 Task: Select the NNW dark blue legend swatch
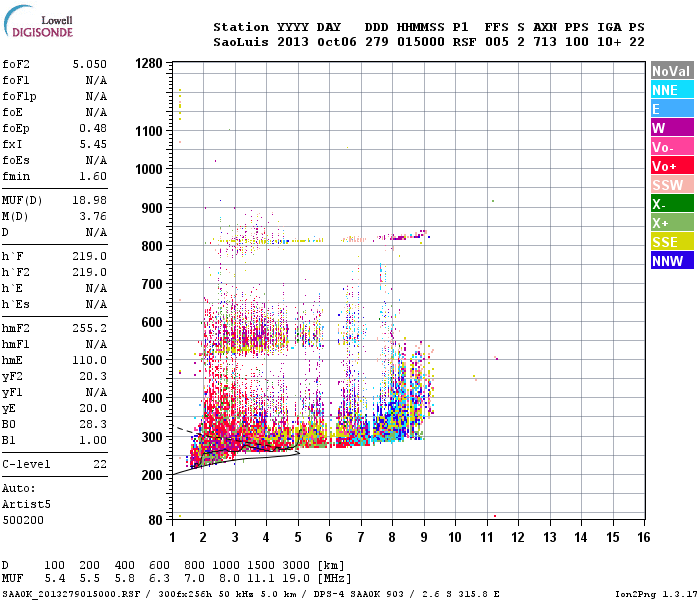tap(672, 261)
